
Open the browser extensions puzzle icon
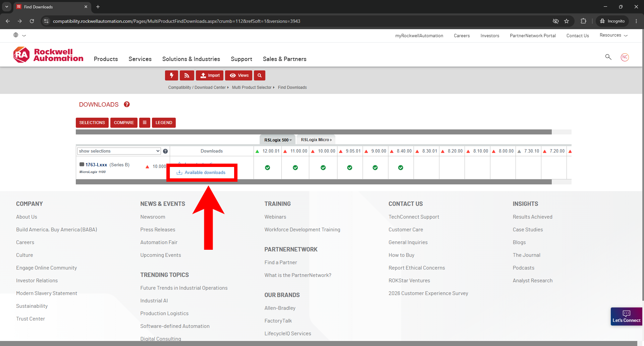click(x=583, y=21)
